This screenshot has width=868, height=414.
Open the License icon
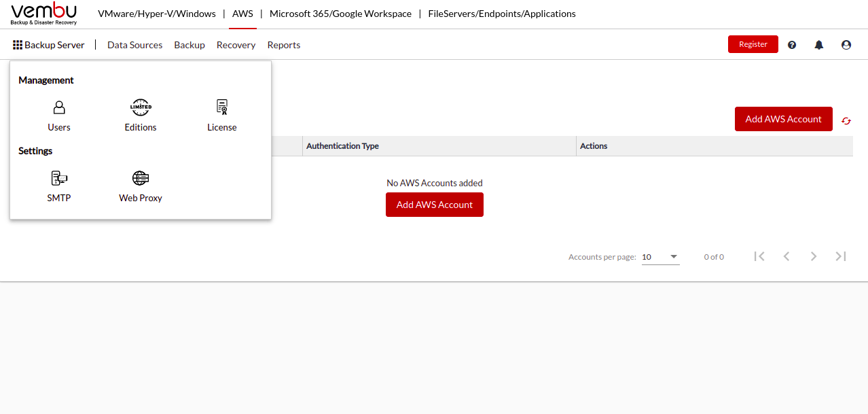pos(222,107)
